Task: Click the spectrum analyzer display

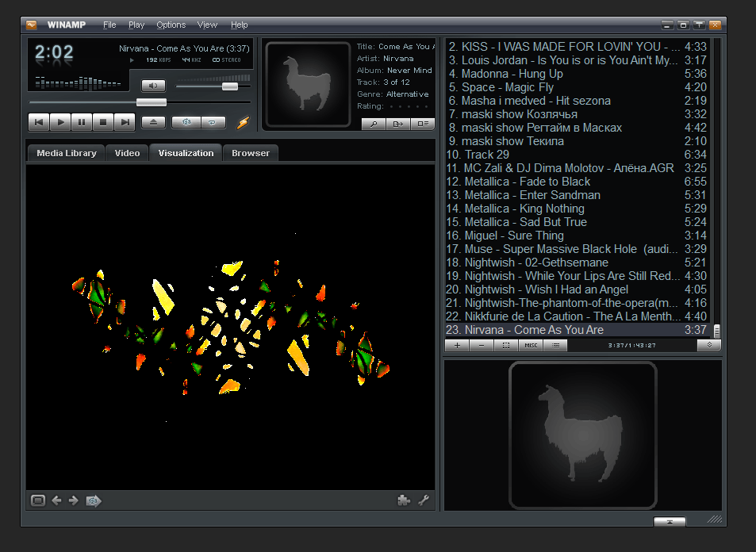Action: click(x=78, y=83)
